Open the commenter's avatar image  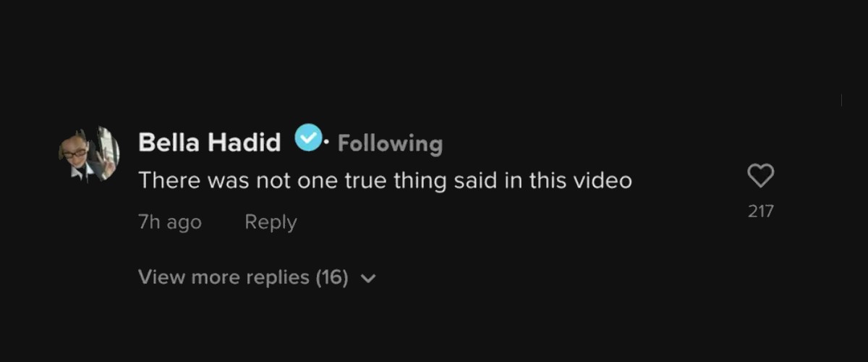[89, 154]
